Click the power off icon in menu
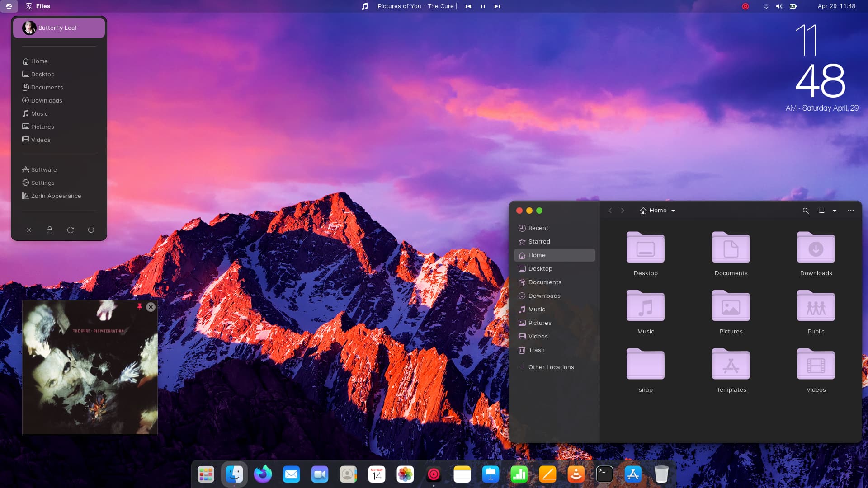This screenshot has height=488, width=868. [91, 230]
